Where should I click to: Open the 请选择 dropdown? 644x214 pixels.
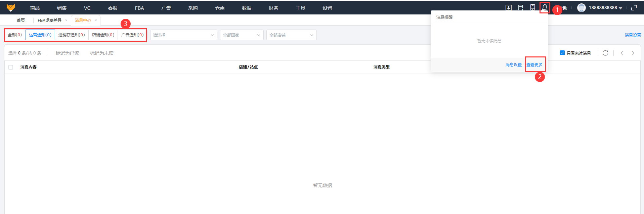(x=183, y=35)
